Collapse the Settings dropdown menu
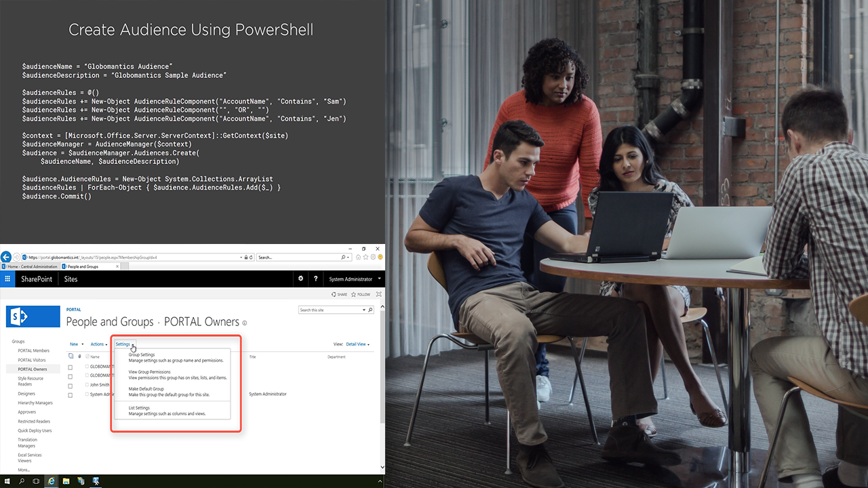The image size is (868, 488). tap(125, 344)
